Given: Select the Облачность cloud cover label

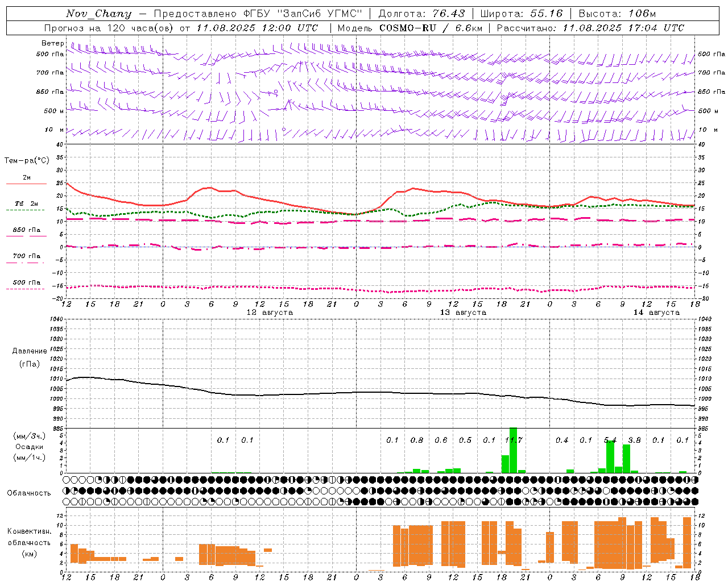Looking at the screenshot, I should (x=29, y=493).
